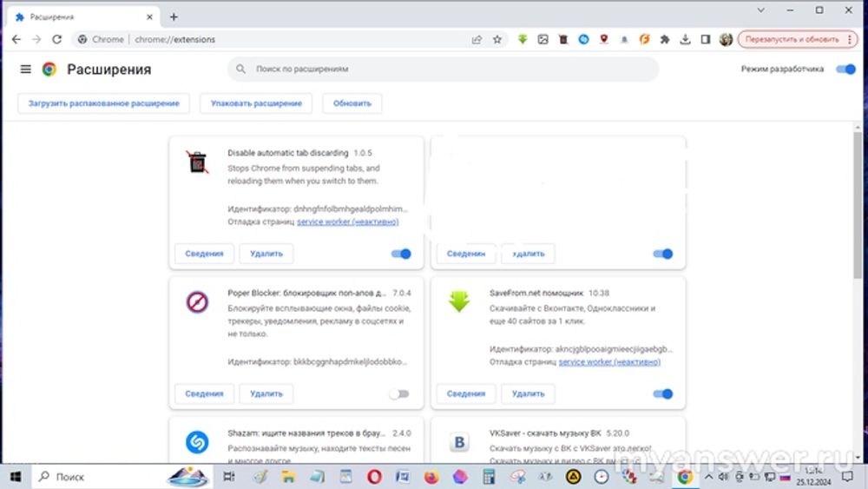
Task: Reload the page with the refresh icon
Action: [x=57, y=39]
